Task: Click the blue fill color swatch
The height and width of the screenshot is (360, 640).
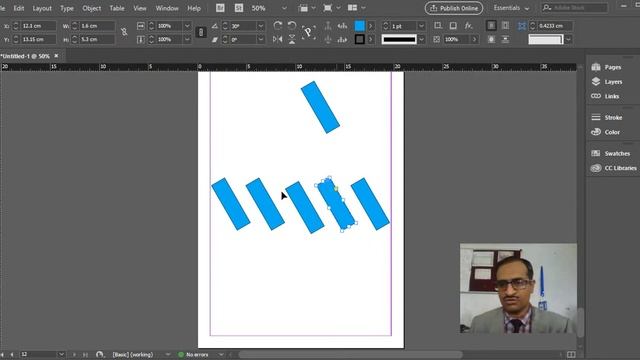Action: pos(360,26)
